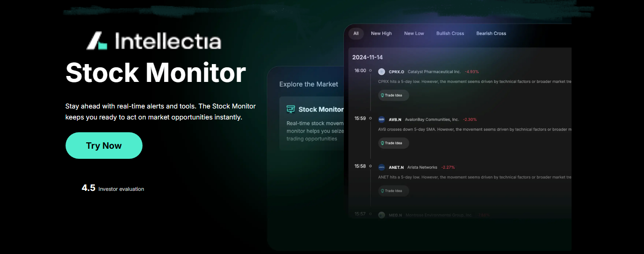This screenshot has height=254, width=644.
Task: Click the large Stock Monitor headline
Action: click(x=156, y=72)
